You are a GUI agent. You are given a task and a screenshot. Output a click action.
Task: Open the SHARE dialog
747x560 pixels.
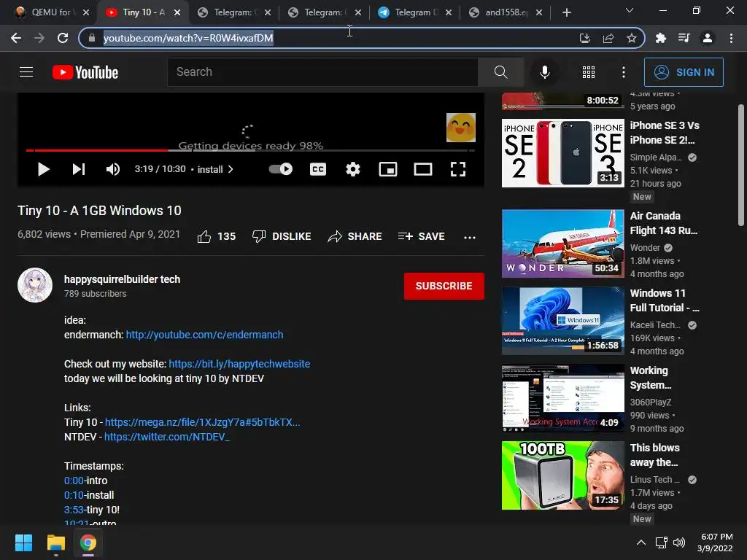point(355,236)
